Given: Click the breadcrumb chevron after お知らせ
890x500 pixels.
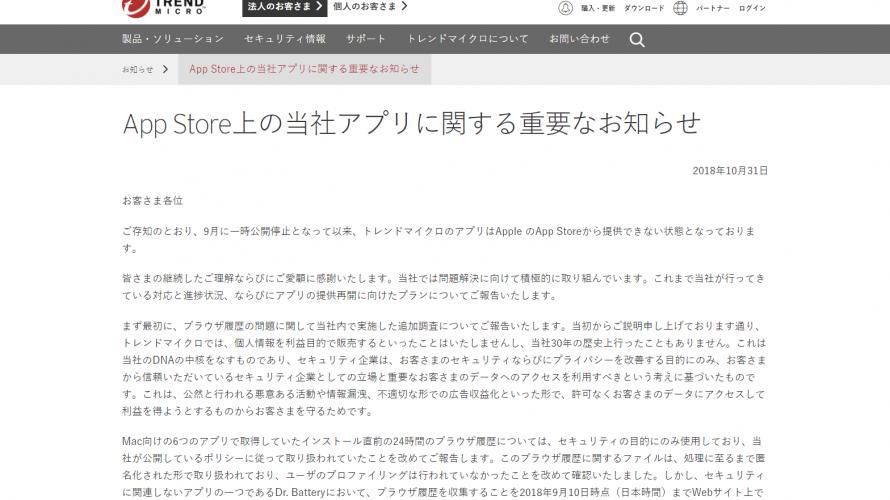Looking at the screenshot, I should [x=165, y=69].
